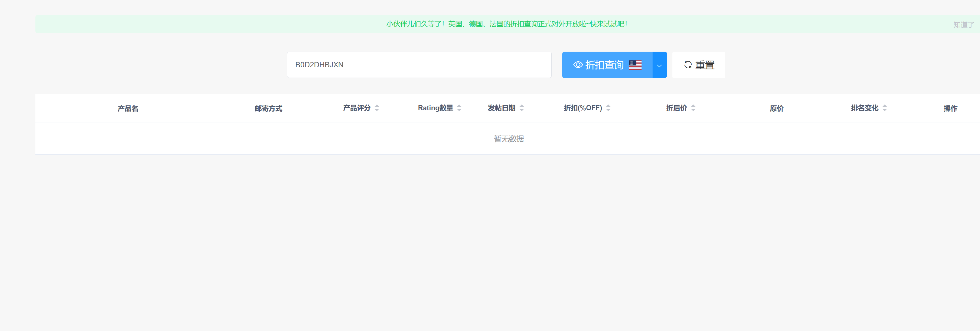Screen dimensions: 980x331
Task: Click the sort icon beside 折后价
Action: pyautogui.click(x=693, y=108)
